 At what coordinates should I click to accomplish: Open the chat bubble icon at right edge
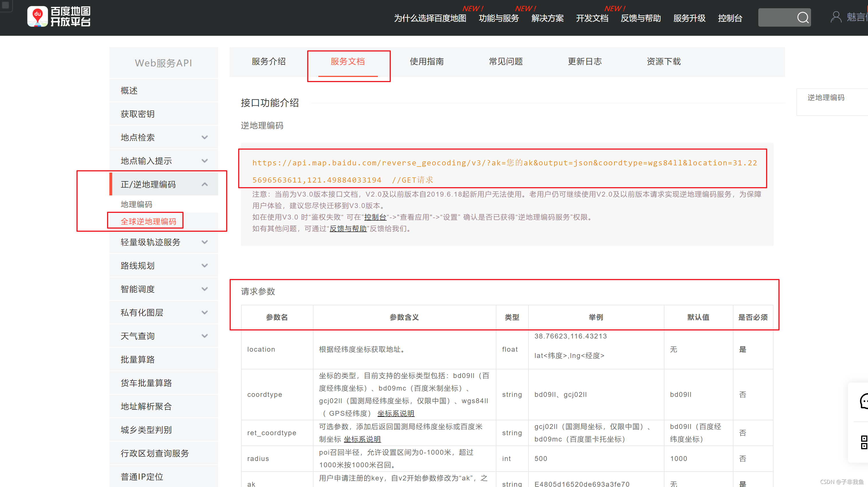pyautogui.click(x=864, y=401)
